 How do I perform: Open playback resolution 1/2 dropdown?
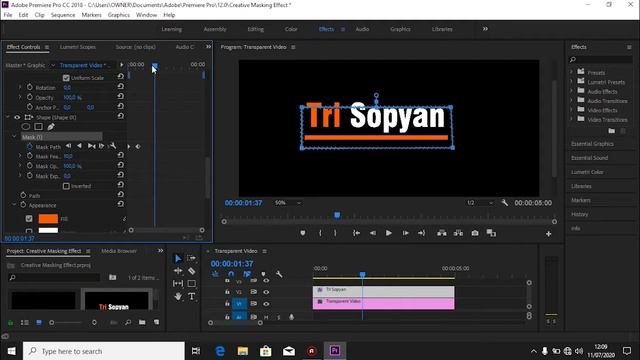480,203
